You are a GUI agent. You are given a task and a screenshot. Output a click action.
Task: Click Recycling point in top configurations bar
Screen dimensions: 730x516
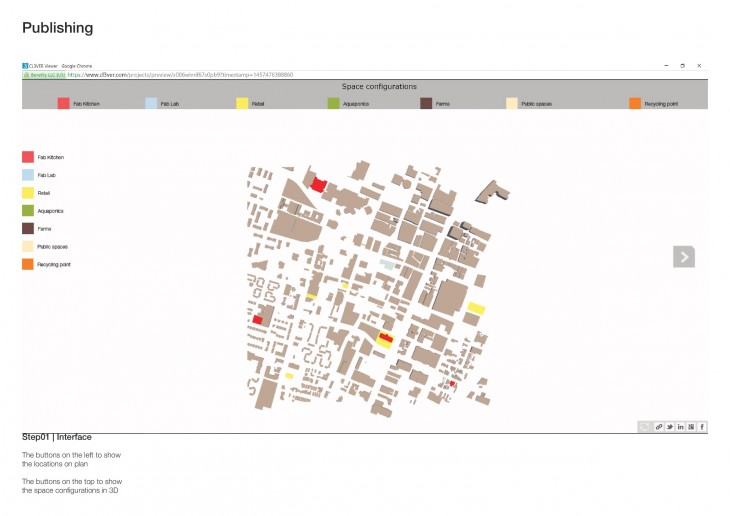[635, 103]
